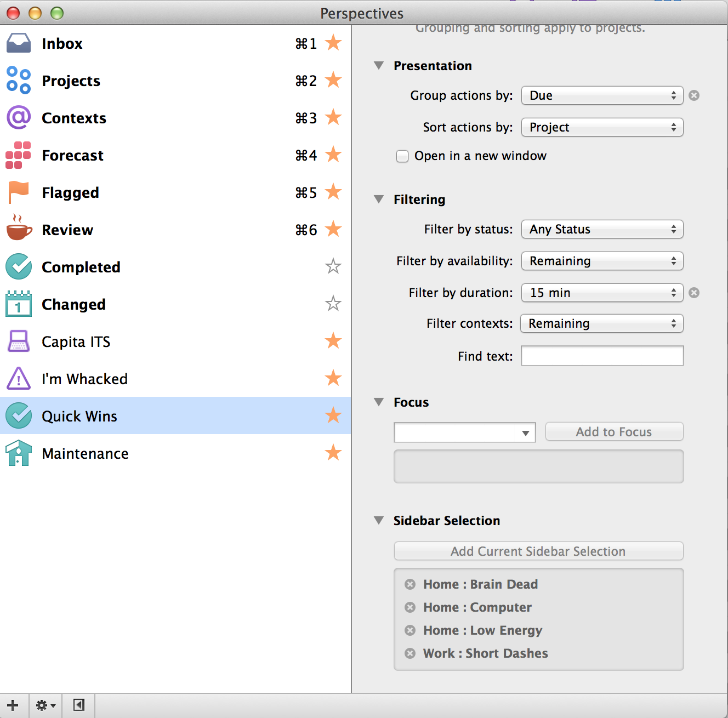Click the Forecast grid icon

click(19, 155)
